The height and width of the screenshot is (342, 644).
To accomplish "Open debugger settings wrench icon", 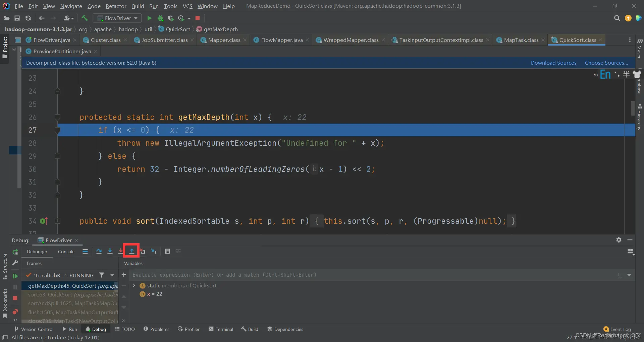I will 15,263.
